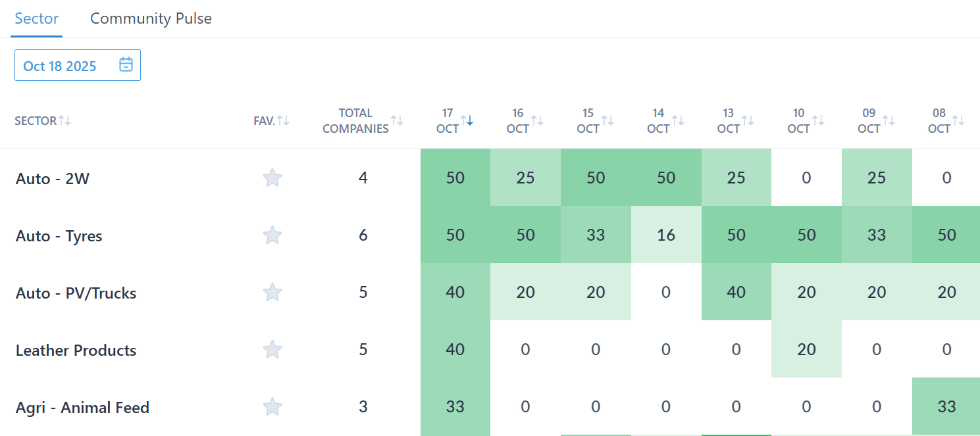
Task: Switch to the Sector tab
Action: point(37,18)
